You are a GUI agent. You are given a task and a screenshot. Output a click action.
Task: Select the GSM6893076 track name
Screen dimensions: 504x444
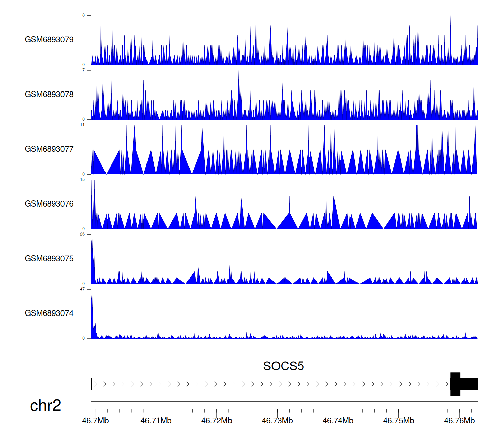click(x=49, y=204)
